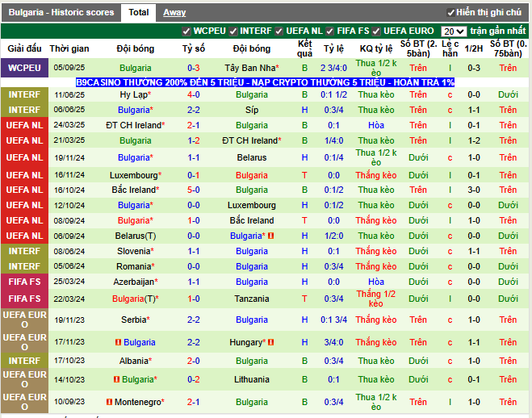Open Luxembourg home team on 16/11/24
This screenshot has height=418, width=532.
[x=134, y=175]
